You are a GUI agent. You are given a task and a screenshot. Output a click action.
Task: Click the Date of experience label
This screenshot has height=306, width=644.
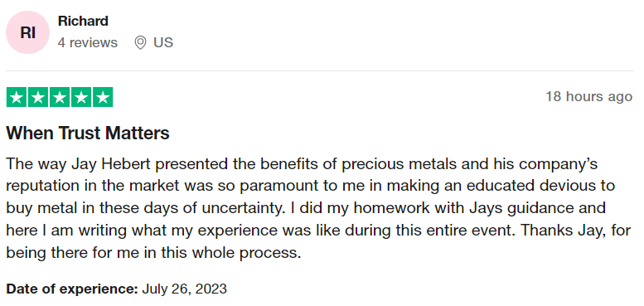click(72, 289)
